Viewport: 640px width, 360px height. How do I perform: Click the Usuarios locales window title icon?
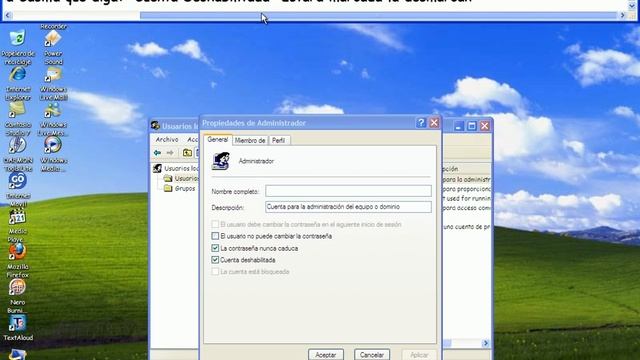tap(155, 126)
